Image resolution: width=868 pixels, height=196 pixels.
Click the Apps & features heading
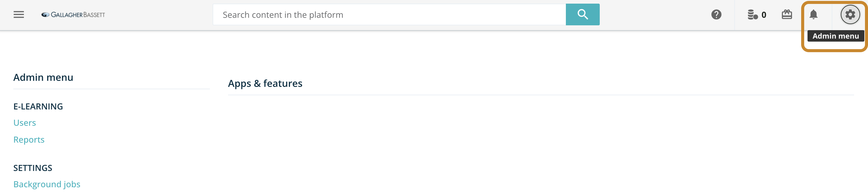coord(265,84)
